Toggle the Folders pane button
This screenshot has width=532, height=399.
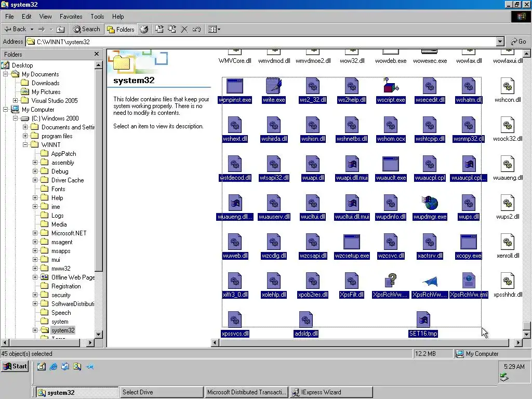121,30
